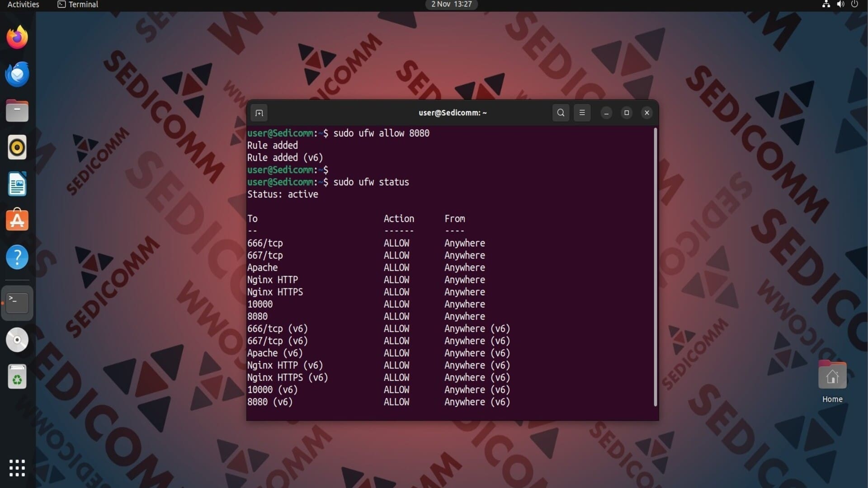Click the 'sudo ufw status' command text

tap(371, 182)
